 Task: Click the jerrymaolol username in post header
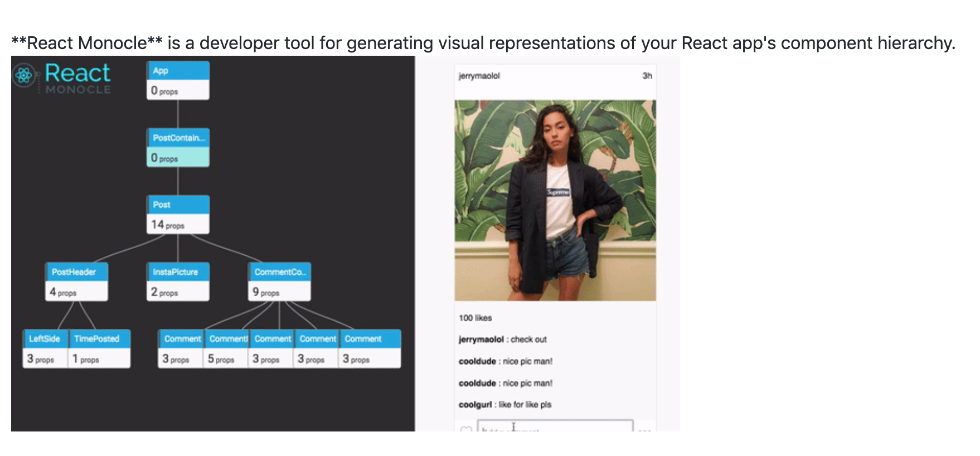point(479,76)
